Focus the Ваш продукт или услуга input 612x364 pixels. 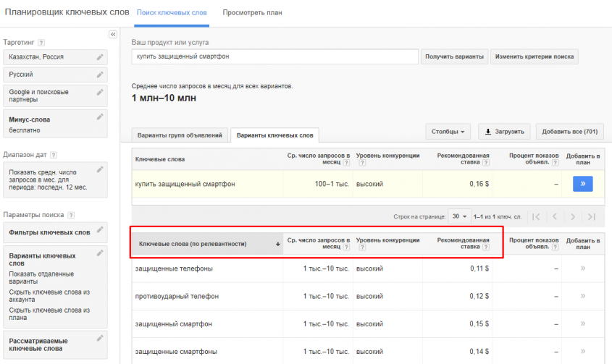[x=274, y=56]
